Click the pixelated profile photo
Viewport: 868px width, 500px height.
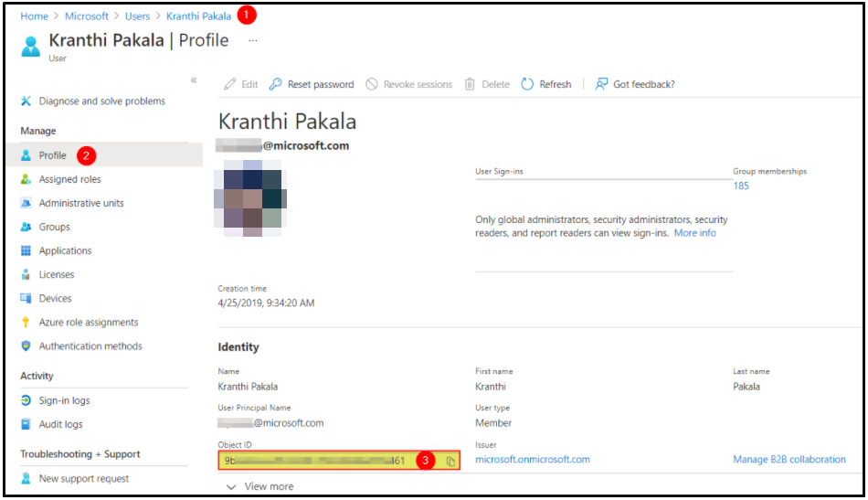250,198
